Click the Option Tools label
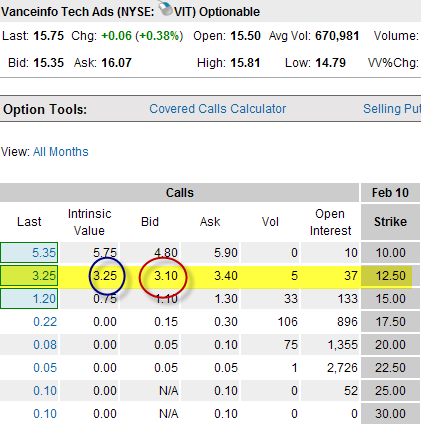Image resolution: width=421 pixels, height=425 pixels. click(45, 109)
